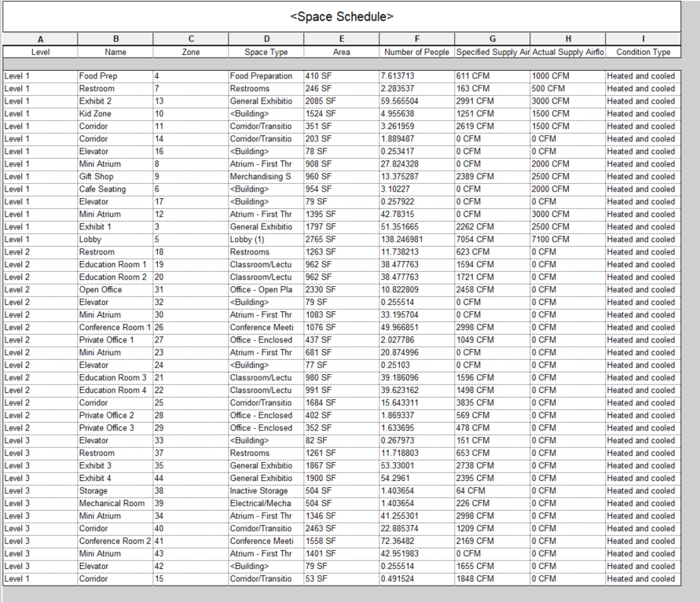Screen dimensions: 700x602
Task: Click the Condition Type heading
Action: [643, 52]
